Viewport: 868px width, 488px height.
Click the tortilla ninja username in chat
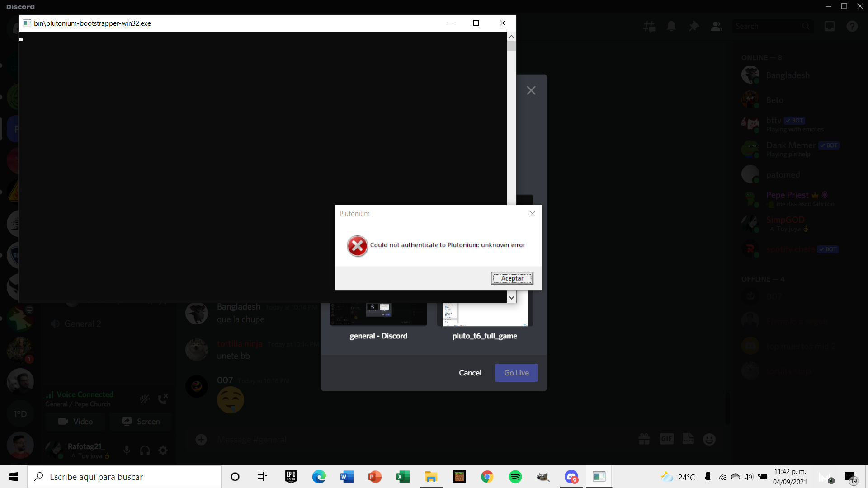coord(240,343)
